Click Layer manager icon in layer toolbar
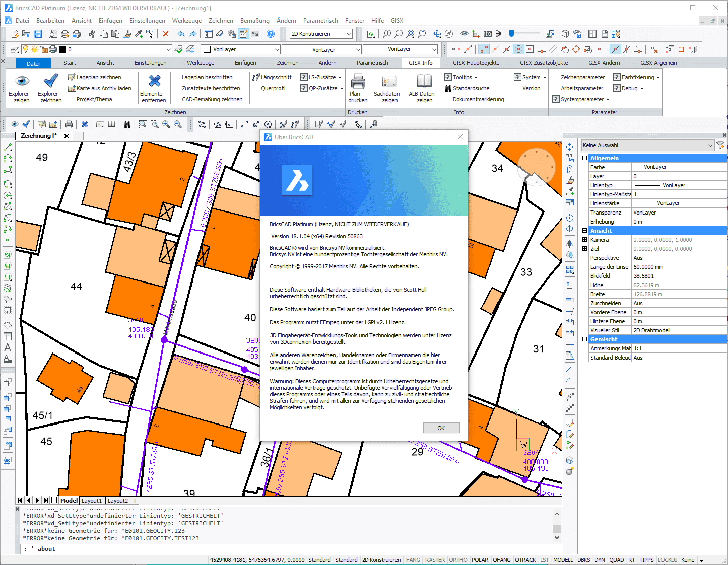728x565 pixels. pos(15,49)
